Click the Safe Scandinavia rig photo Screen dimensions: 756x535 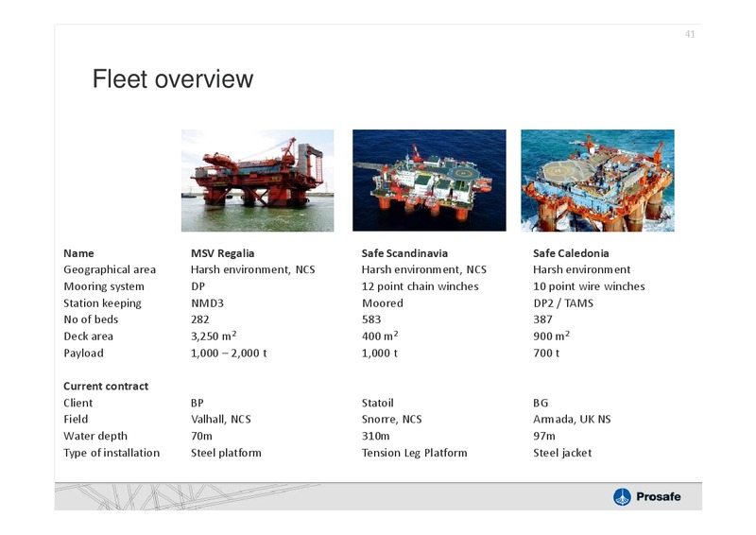pos(429,181)
